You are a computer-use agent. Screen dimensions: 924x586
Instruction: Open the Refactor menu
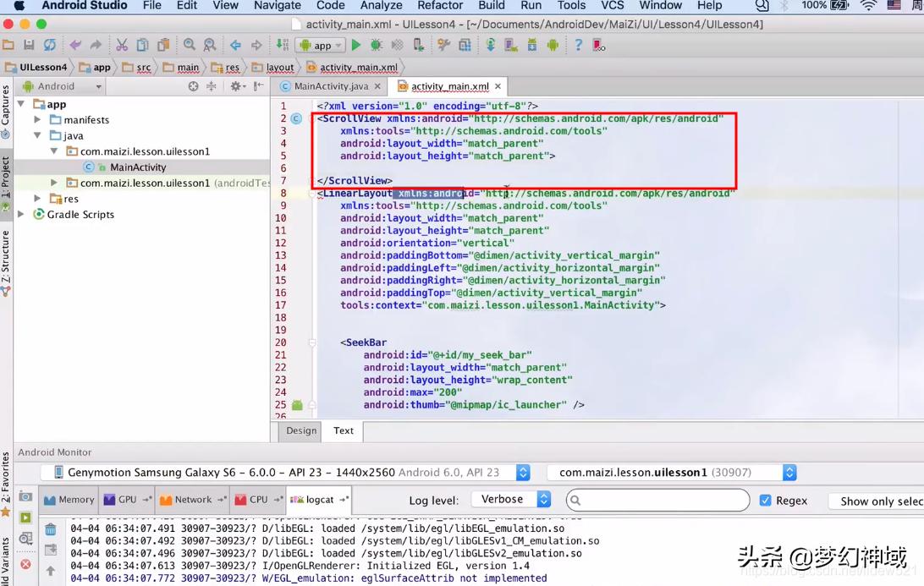point(440,6)
